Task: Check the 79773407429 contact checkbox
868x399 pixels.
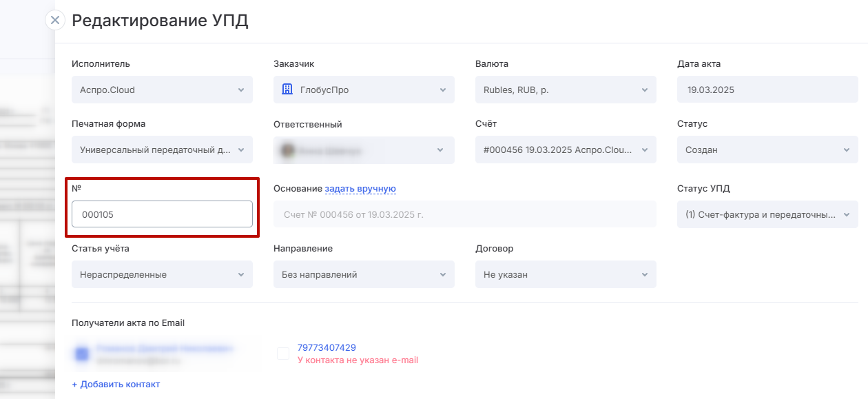Action: click(282, 354)
